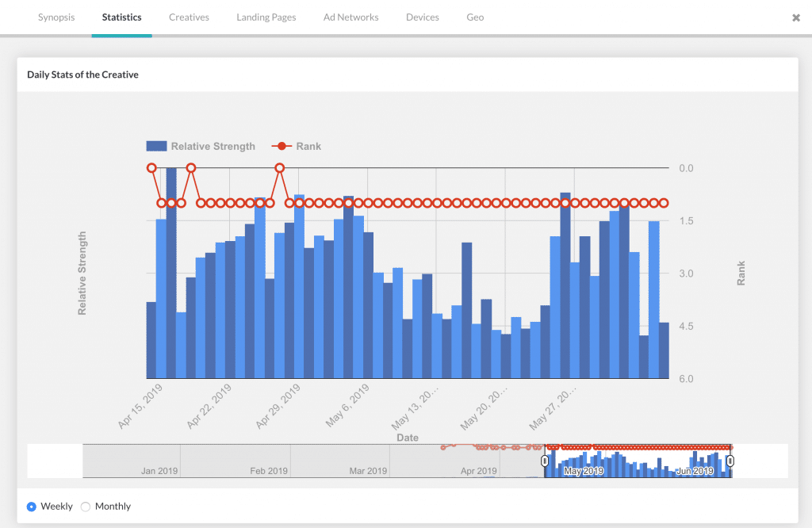812x528 pixels.
Task: Click the Statistics tab
Action: click(121, 17)
